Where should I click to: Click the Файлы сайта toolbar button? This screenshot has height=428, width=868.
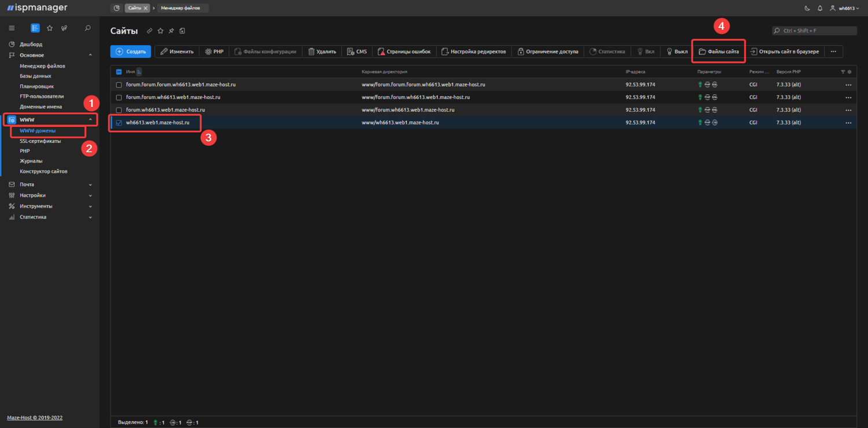click(719, 51)
